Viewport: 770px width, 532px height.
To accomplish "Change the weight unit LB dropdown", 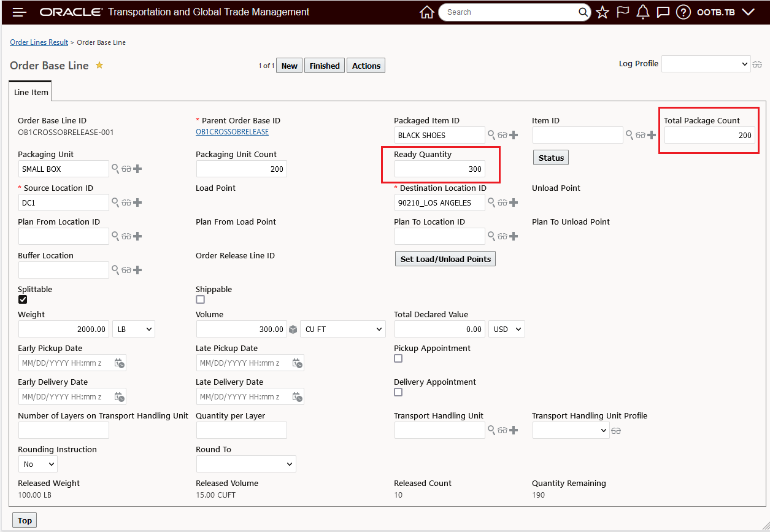I will 134,330.
